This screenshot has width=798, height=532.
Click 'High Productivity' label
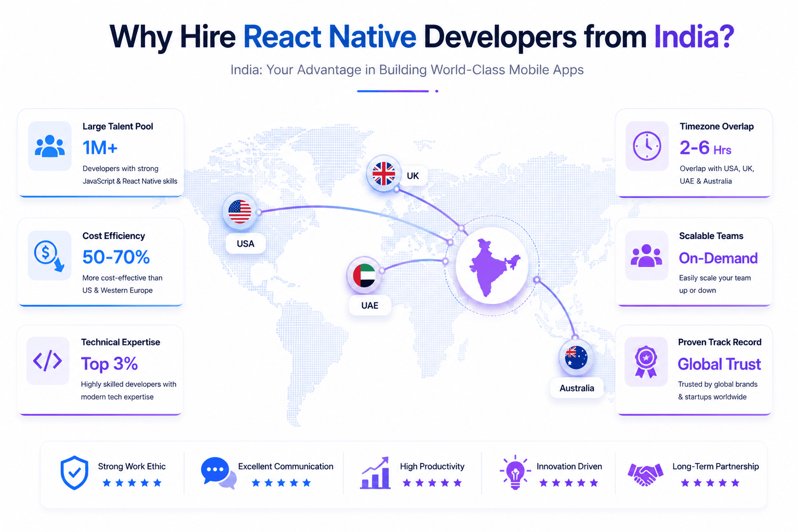(432, 467)
